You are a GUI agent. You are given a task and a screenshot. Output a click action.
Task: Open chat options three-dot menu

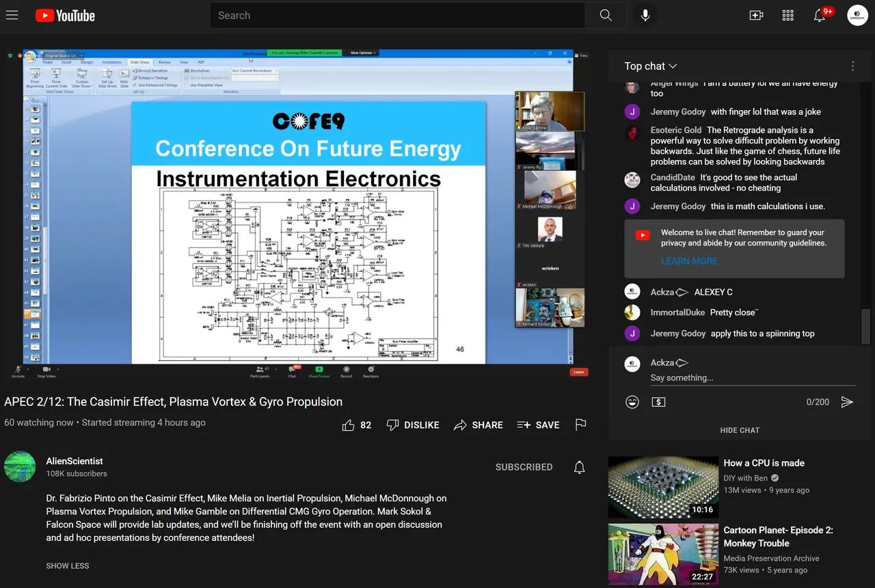click(x=852, y=66)
